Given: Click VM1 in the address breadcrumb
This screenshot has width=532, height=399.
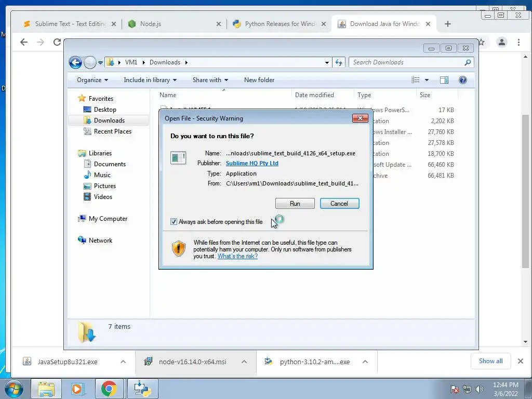Looking at the screenshot, I should coord(131,62).
